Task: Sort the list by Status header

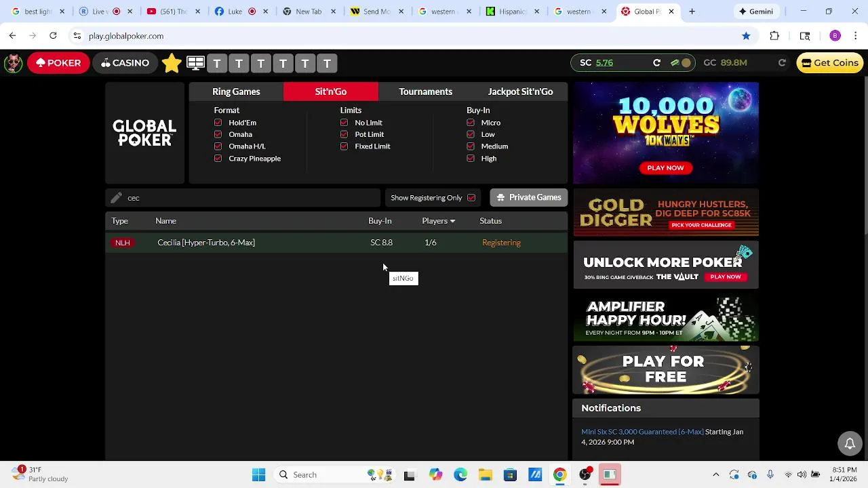Action: pyautogui.click(x=490, y=221)
